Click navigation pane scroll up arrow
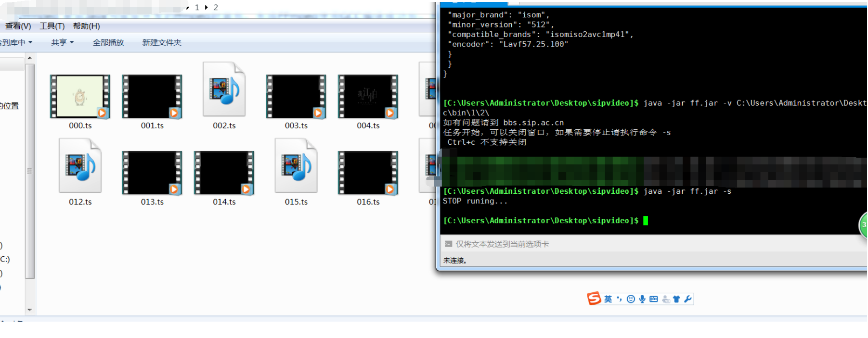Viewport: 868px width, 338px height. point(30,58)
